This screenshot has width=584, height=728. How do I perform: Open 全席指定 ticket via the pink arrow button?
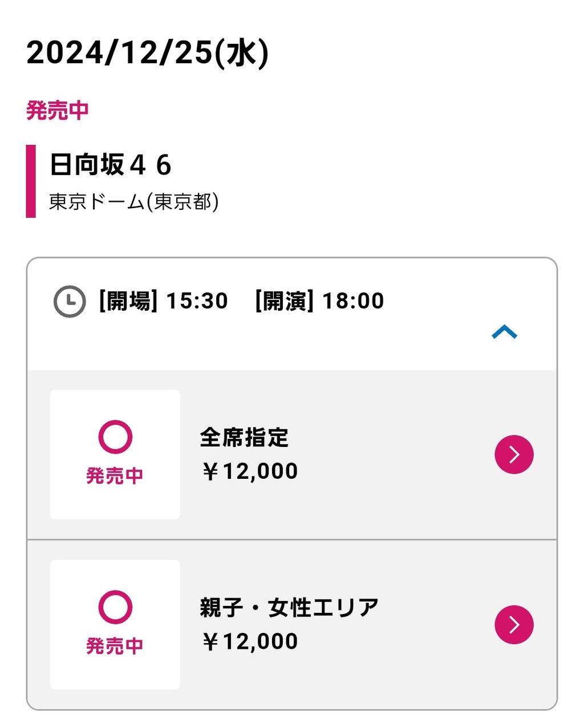click(x=514, y=454)
